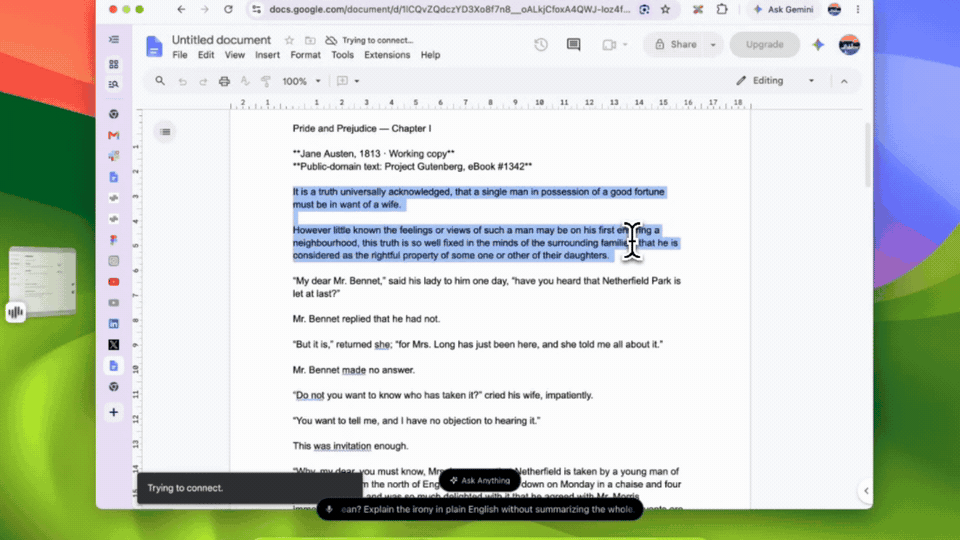Add a new tab with plus icon
This screenshot has height=540, width=960.
click(x=114, y=412)
